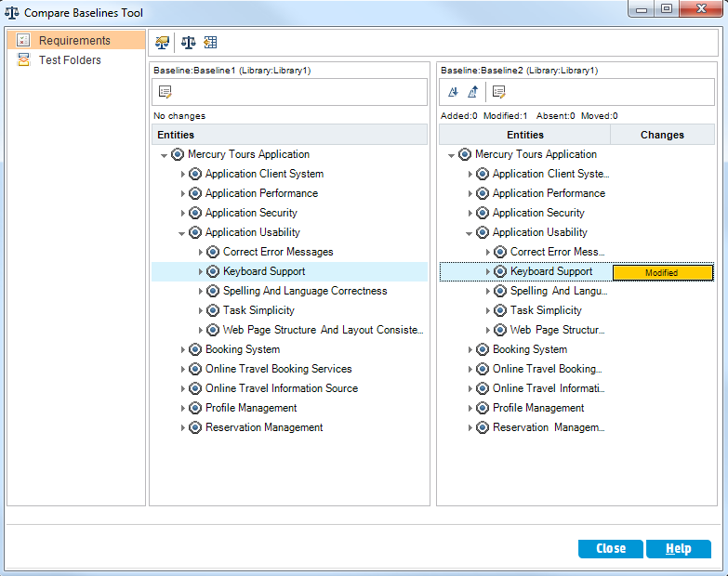Click the yellow Modified change cell
This screenshot has height=576, width=728.
tap(663, 273)
